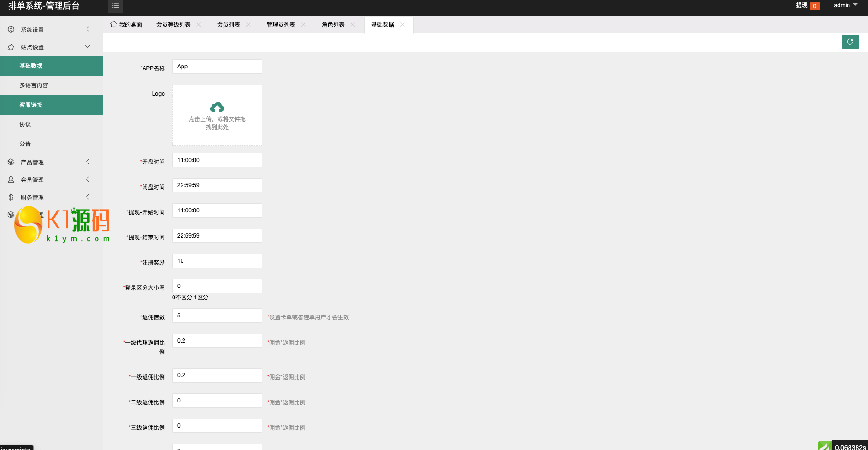The image size is (868, 450).
Task: Click the 财务管理 sidebar label
Action: (x=32, y=198)
